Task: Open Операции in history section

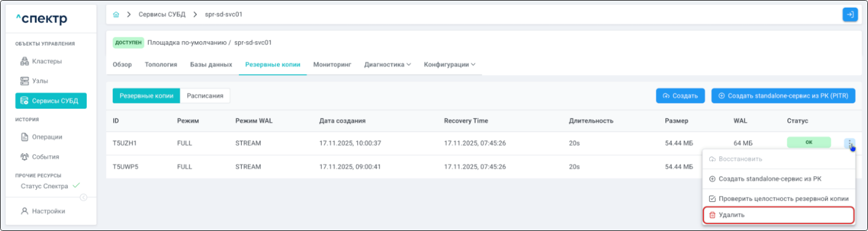Action: 47,137
